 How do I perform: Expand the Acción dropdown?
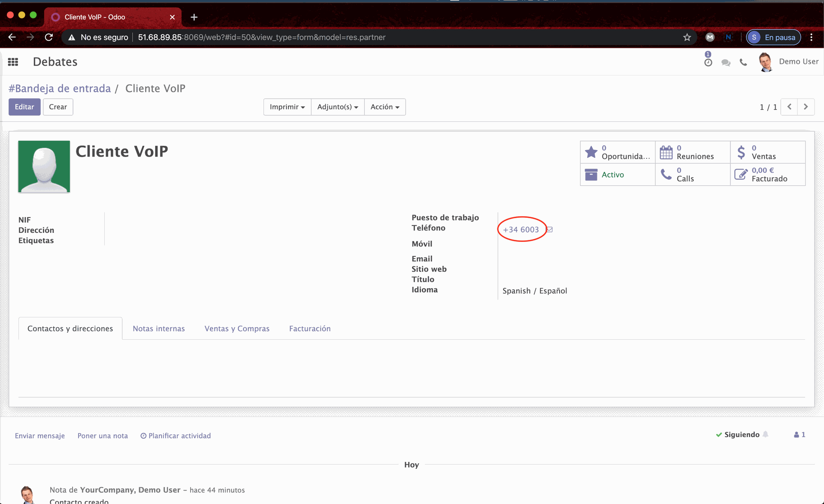pyautogui.click(x=385, y=107)
